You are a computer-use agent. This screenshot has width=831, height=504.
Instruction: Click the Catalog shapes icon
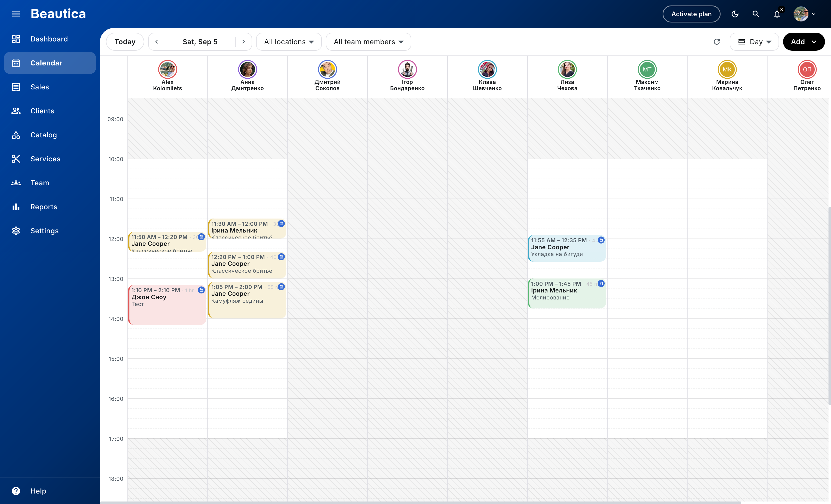click(16, 135)
